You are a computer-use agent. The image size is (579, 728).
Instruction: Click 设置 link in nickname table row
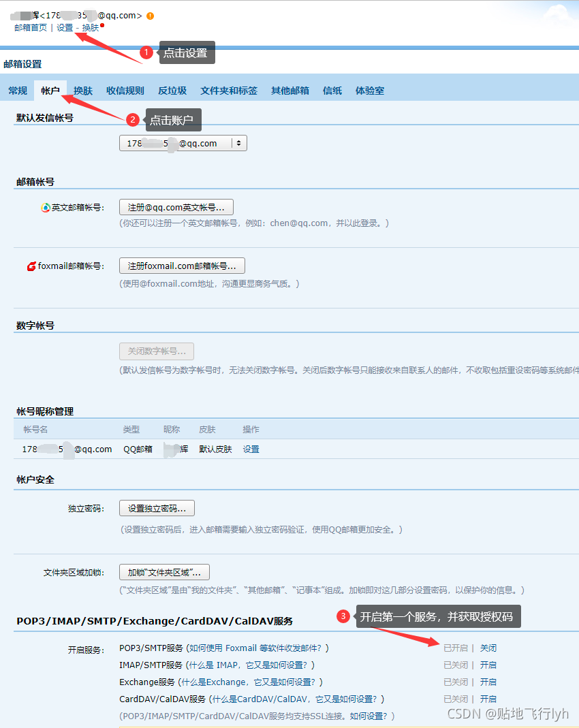click(251, 449)
